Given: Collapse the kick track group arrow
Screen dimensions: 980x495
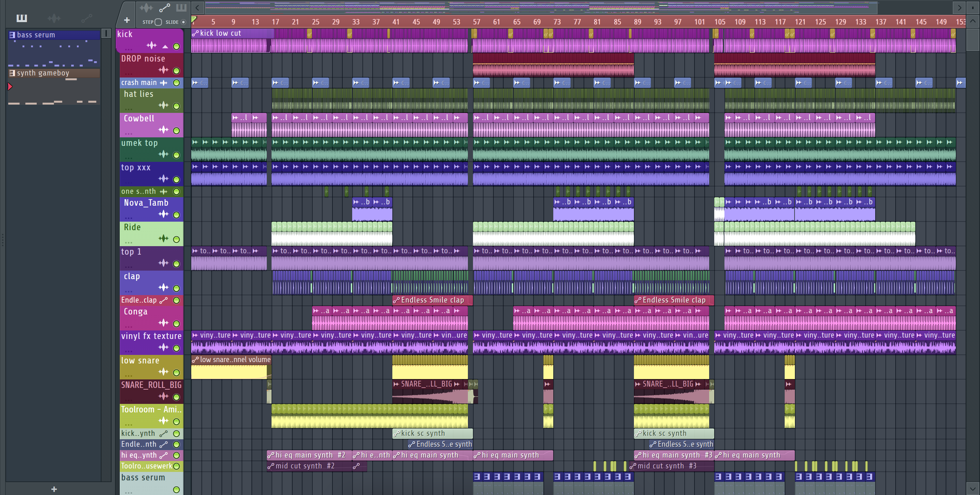Looking at the screenshot, I should [x=165, y=47].
